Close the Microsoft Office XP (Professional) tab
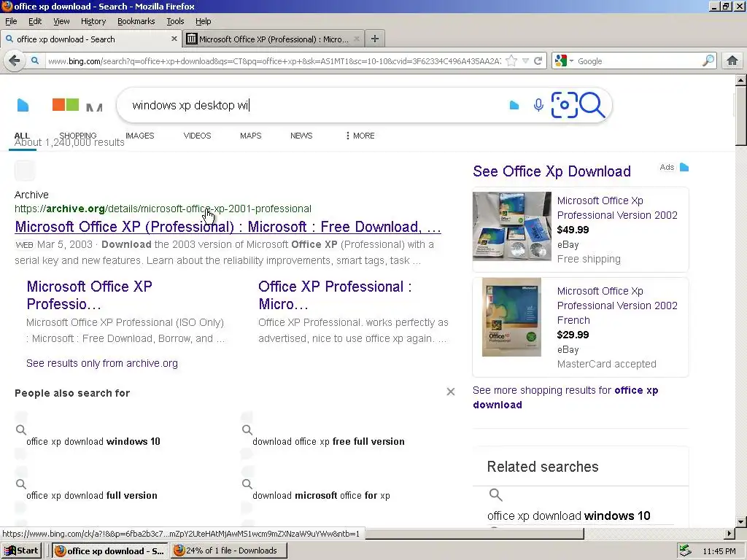 pos(356,39)
